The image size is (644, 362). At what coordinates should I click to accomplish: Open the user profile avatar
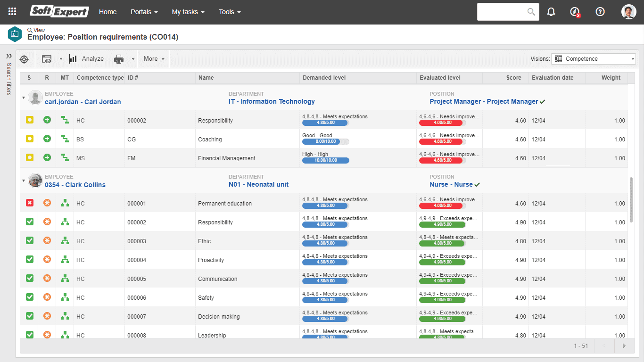[629, 12]
